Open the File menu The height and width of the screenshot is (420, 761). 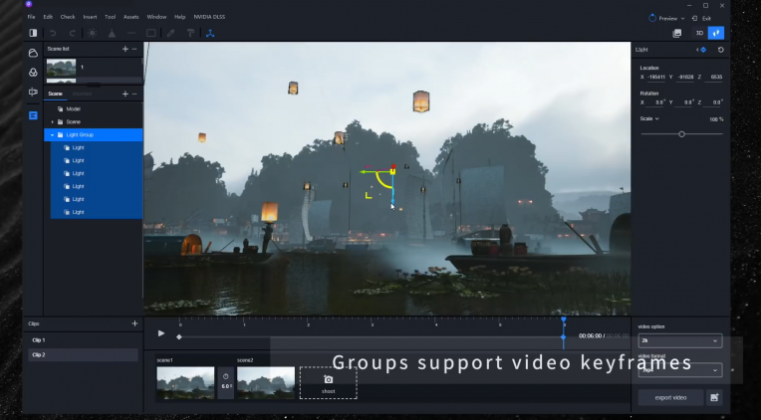32,17
